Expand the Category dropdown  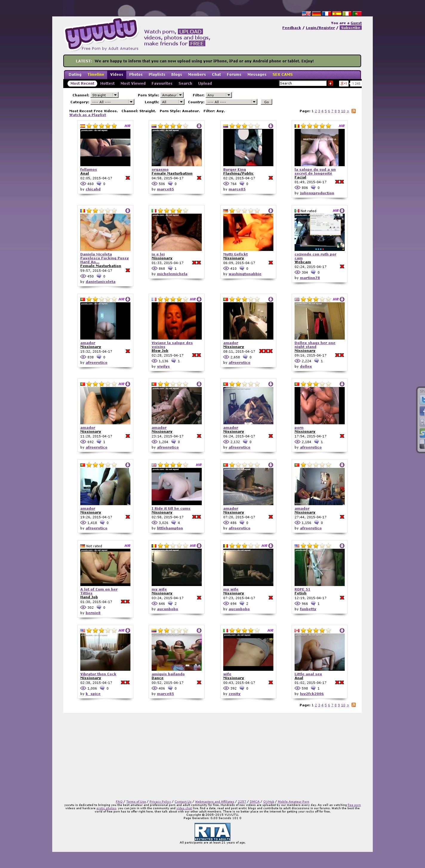tap(113, 102)
